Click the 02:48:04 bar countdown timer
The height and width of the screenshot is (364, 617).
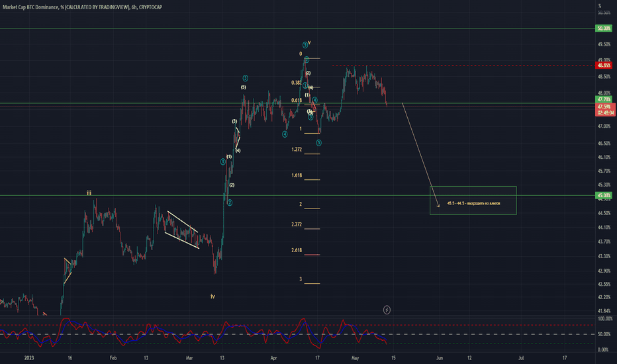click(x=605, y=113)
